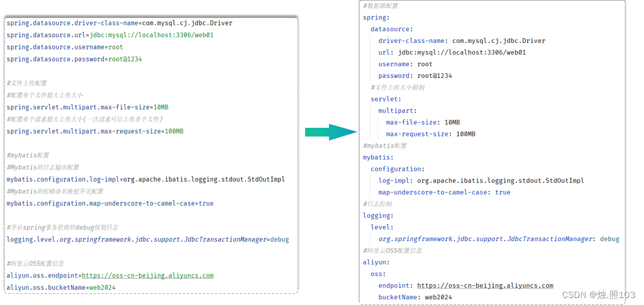
Task: Click the 'multipart:' key in YAML
Action: pos(397,111)
